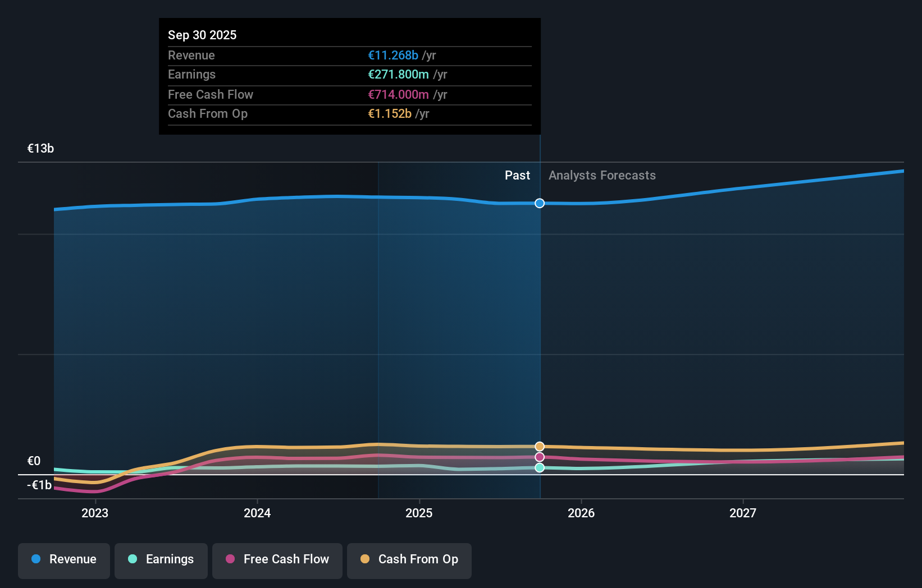Expand the Analysts Forecasts section
This screenshot has height=588, width=922.
[602, 175]
